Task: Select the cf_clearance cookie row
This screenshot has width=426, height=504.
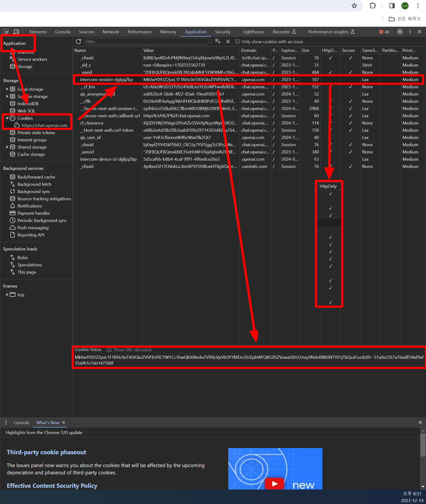Action: pyautogui.click(x=249, y=123)
